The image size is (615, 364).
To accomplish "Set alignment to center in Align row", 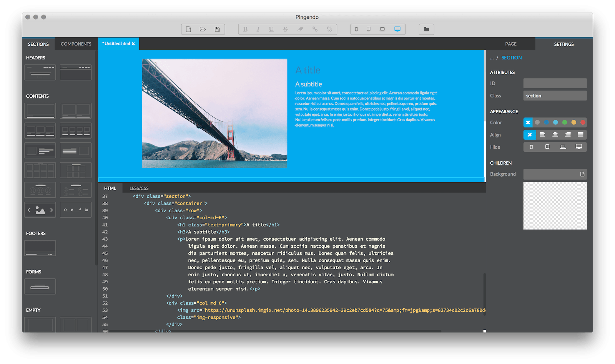I will [555, 135].
